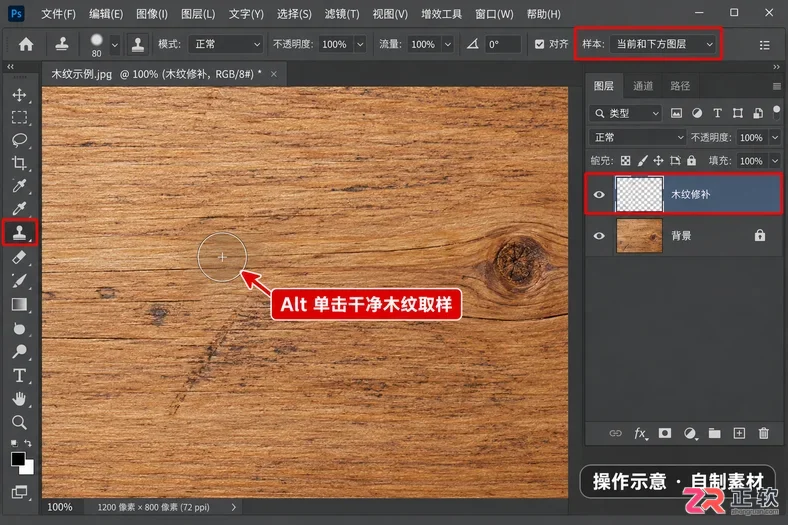Open the 模式 blend mode dropdown
This screenshot has height=525, width=788.
(x=226, y=44)
